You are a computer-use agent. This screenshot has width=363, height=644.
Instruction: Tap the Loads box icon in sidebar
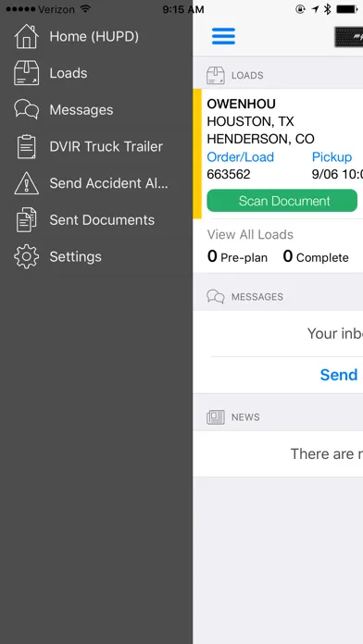point(26,73)
